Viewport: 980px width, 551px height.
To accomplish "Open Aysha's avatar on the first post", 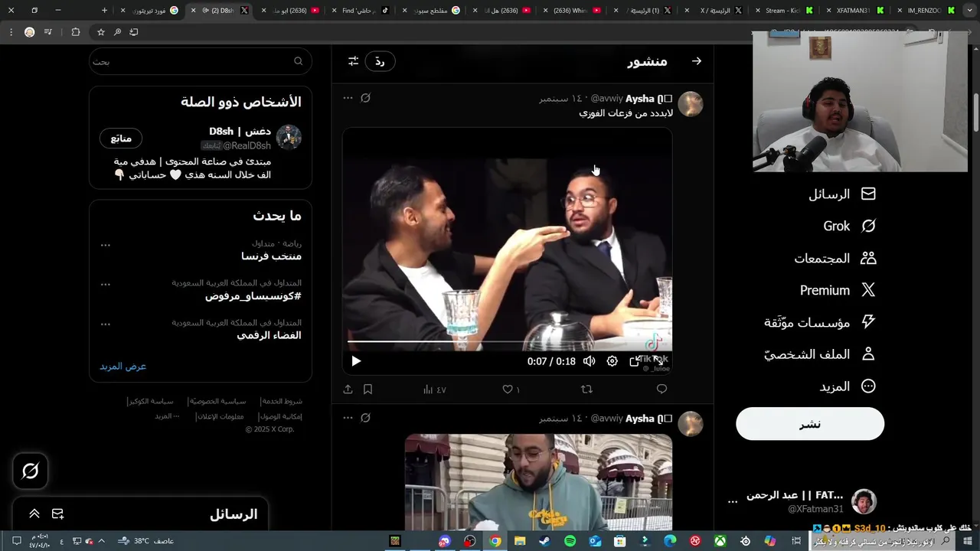I will tap(691, 104).
